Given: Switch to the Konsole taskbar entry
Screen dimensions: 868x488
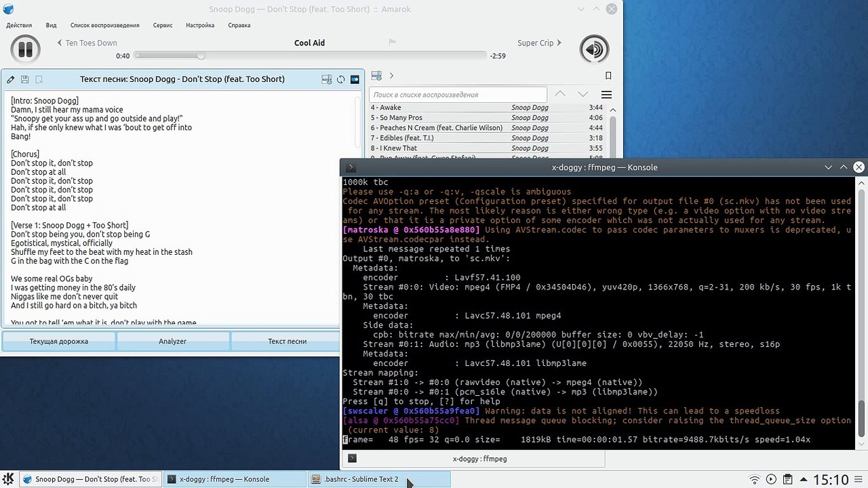Looking at the screenshot, I should pos(235,479).
